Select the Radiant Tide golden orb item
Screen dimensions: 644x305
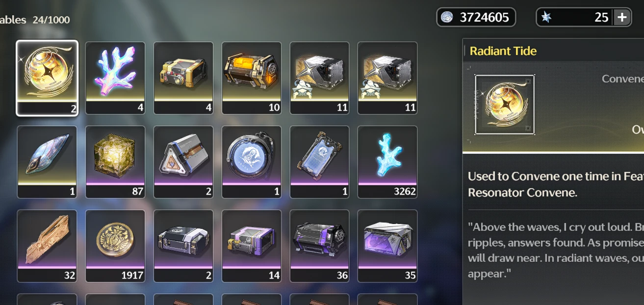pyautogui.click(x=47, y=78)
